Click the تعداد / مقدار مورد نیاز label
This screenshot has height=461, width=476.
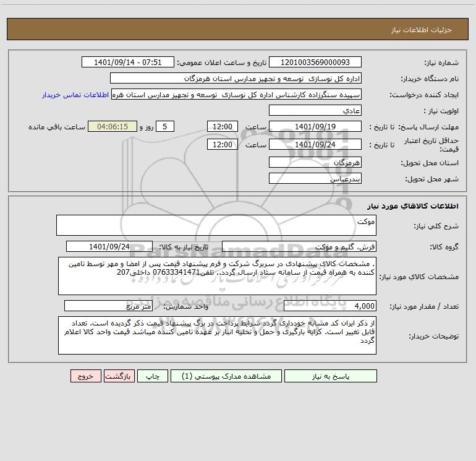pos(424,307)
